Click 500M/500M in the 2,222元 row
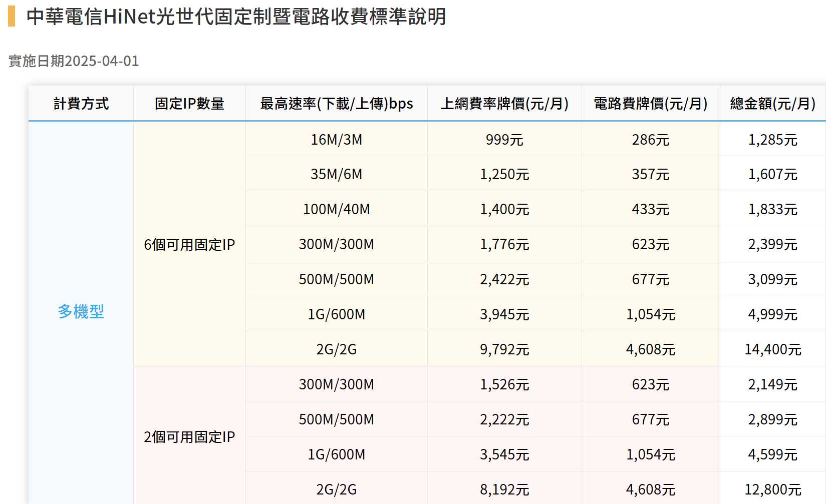This screenshot has width=826, height=504. (337, 419)
